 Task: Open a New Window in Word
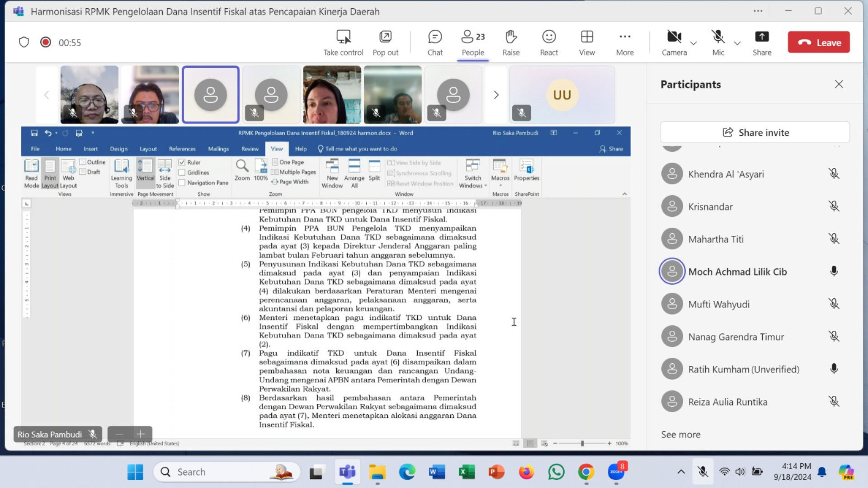tap(332, 174)
